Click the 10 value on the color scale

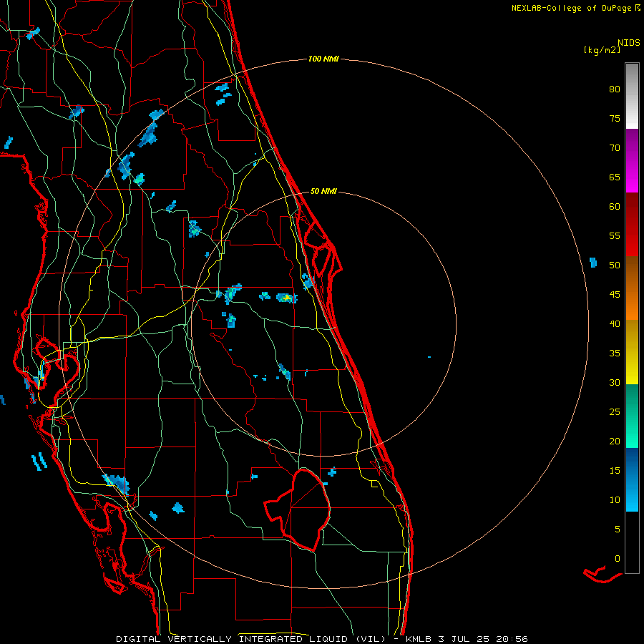(615, 500)
